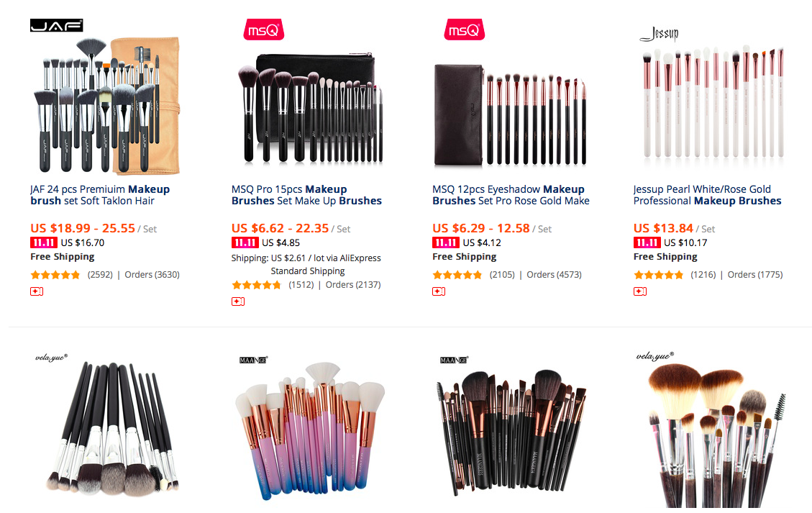Open the JAF 24 pcs Premium Makeup brush link
The image size is (812, 513).
coord(100,195)
